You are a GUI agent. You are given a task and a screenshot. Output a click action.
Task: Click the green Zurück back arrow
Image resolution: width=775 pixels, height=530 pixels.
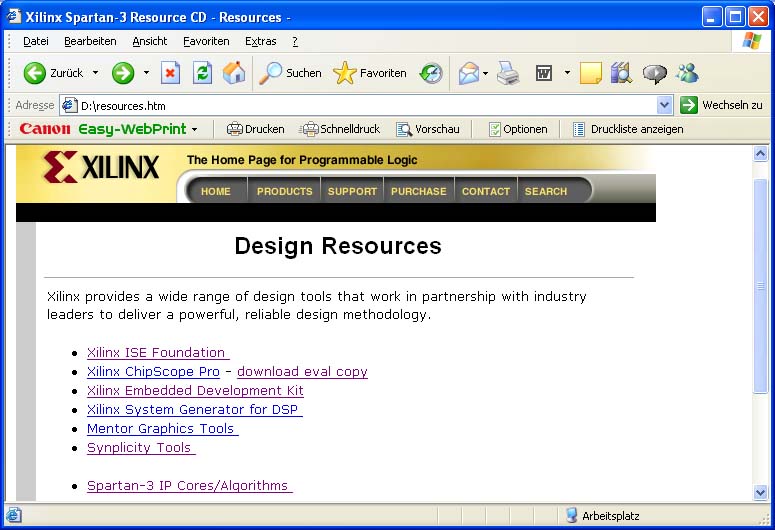(x=35, y=73)
